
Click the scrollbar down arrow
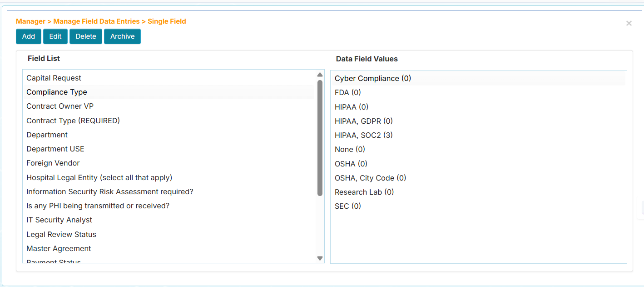pos(320,257)
